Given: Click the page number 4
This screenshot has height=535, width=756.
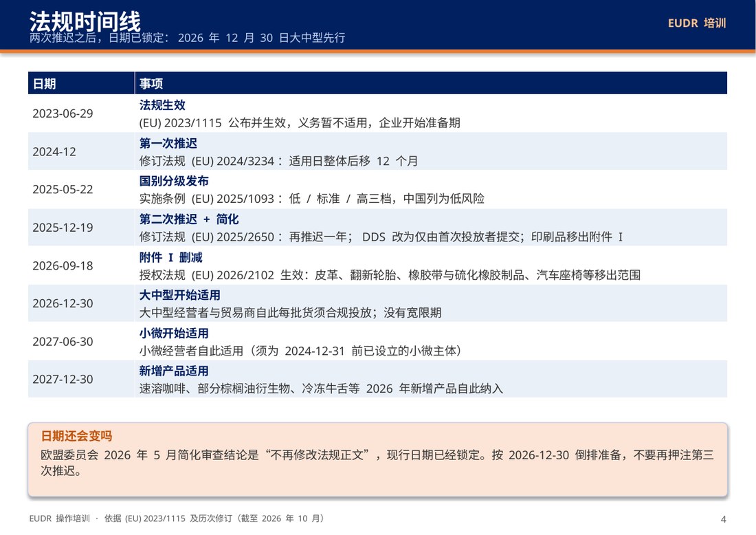Looking at the screenshot, I should pos(723,519).
